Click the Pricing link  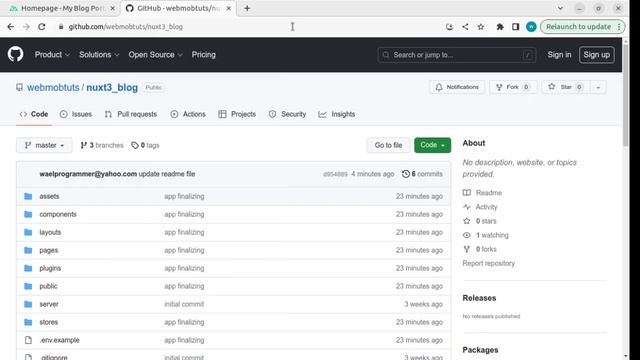pyautogui.click(x=204, y=55)
